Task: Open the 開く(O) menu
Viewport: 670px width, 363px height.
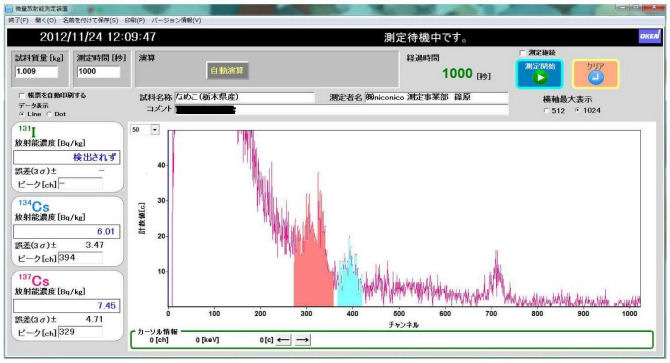Action: [45, 20]
